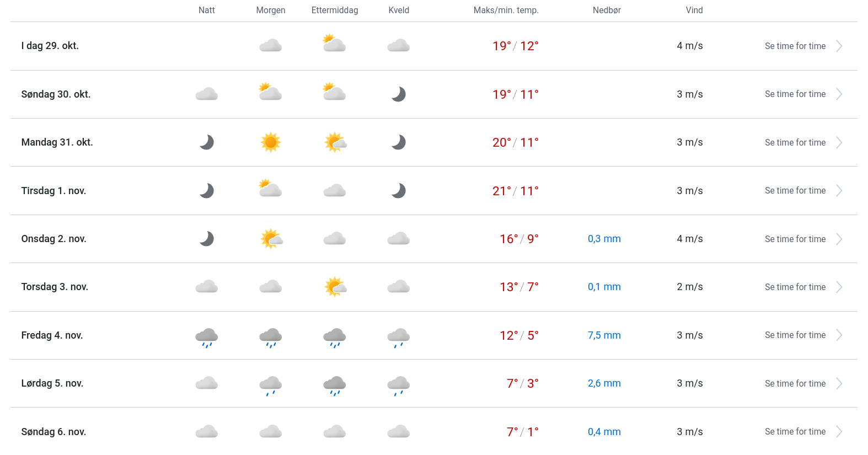Image resolution: width=868 pixels, height=455 pixels.
Task: Click the mostly sunny morning icon for Onsdag 2. nov.
Action: point(271,239)
